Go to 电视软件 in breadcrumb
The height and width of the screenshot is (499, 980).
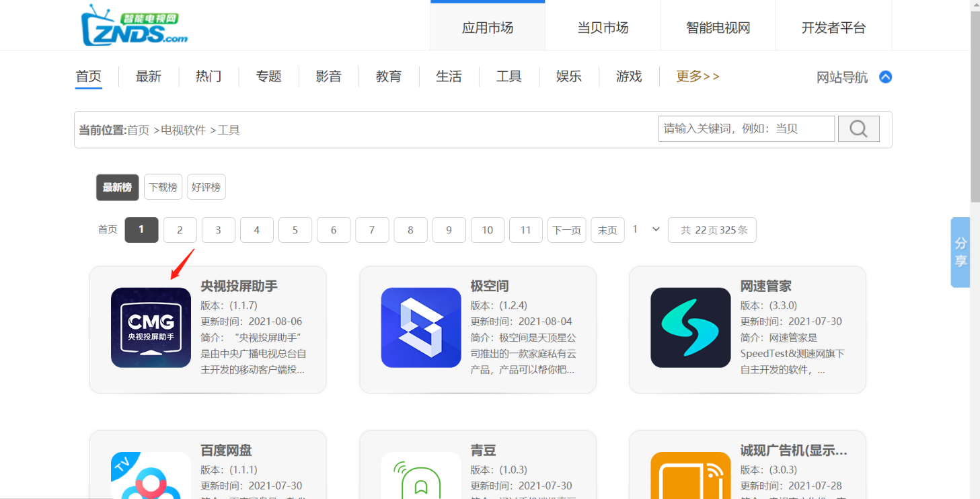tap(183, 130)
